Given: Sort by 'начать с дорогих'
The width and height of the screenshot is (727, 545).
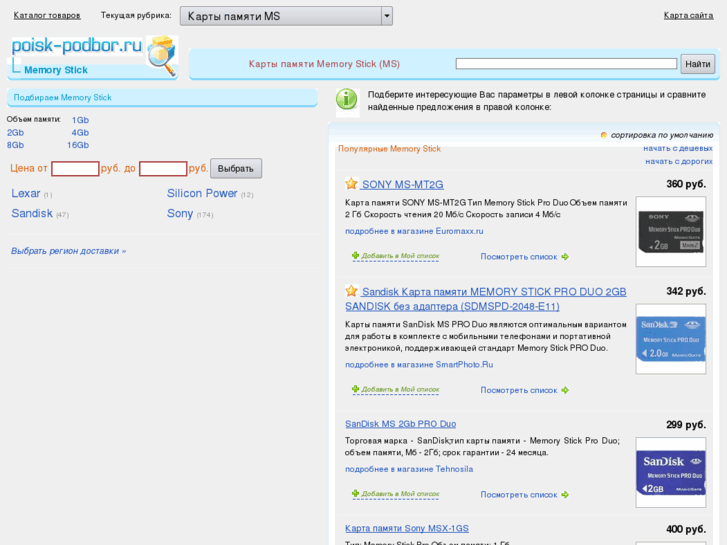Looking at the screenshot, I should (679, 161).
